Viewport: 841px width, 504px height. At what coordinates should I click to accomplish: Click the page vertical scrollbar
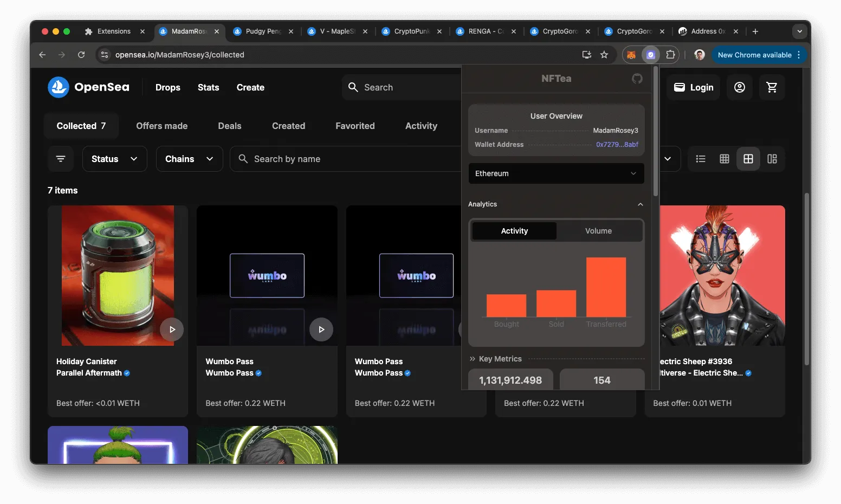click(807, 279)
